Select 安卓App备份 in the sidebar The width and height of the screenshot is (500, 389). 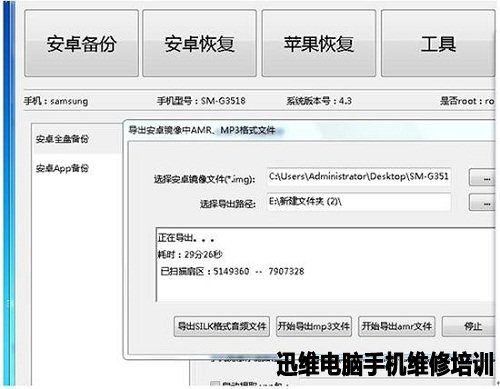pos(77,168)
